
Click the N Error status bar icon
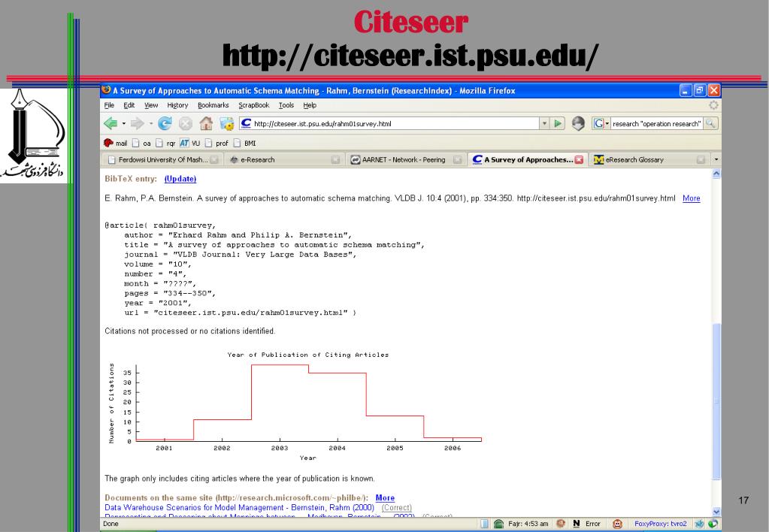pyautogui.click(x=588, y=524)
